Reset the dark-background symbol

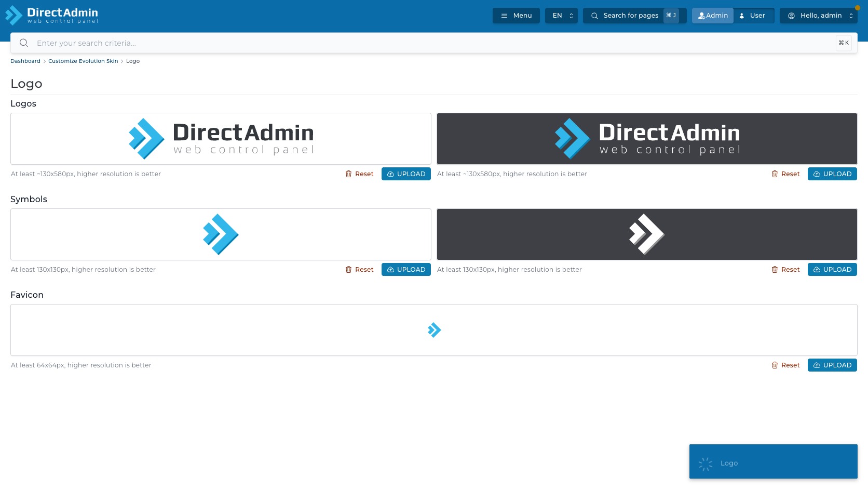click(785, 270)
